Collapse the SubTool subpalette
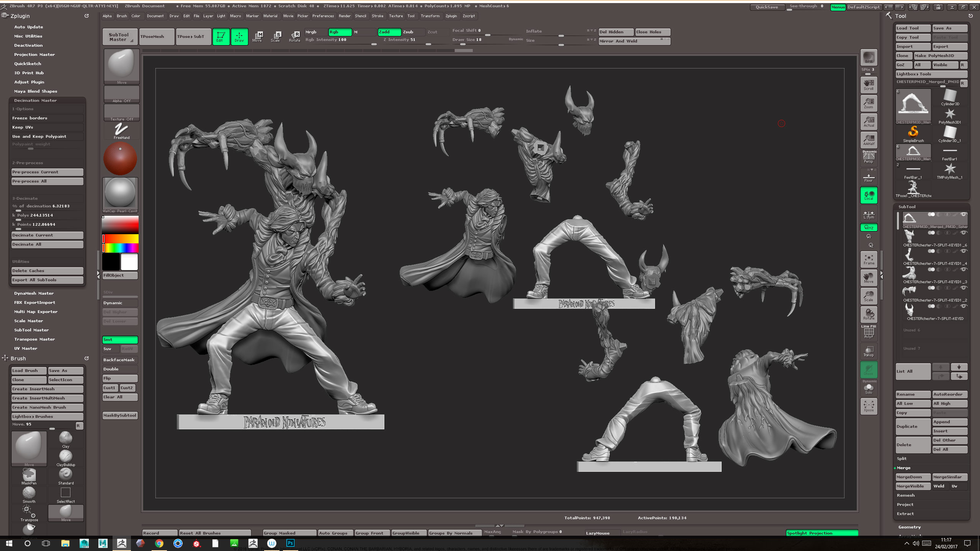This screenshot has height=551, width=980. 907,207
